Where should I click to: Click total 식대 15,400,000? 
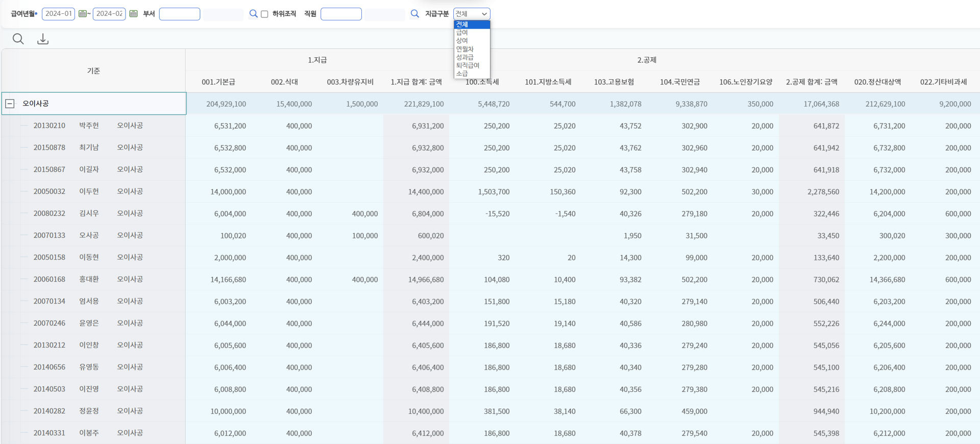click(x=294, y=104)
